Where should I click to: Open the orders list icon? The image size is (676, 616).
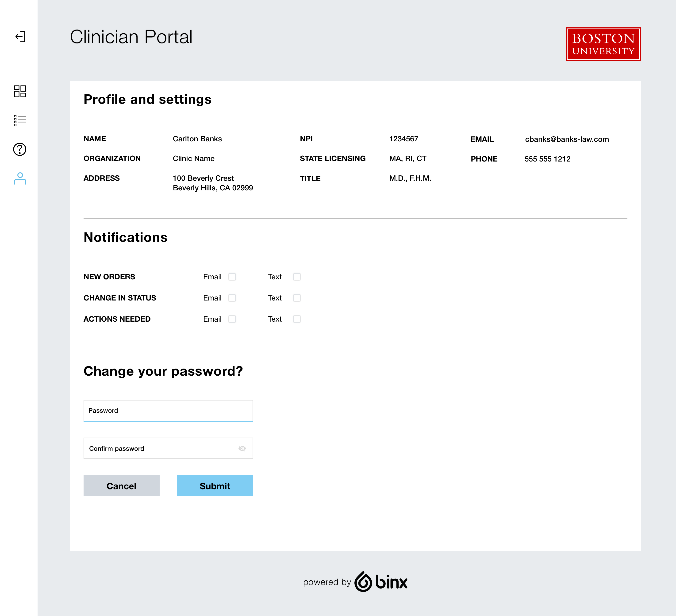tap(20, 120)
